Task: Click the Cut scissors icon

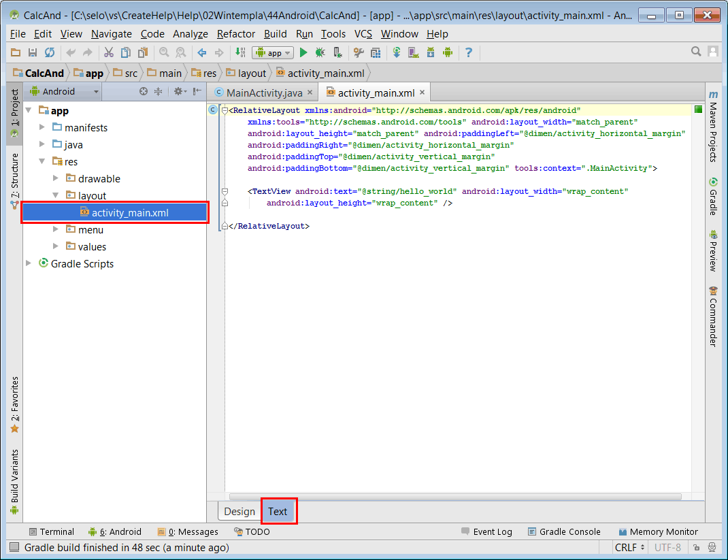Action: [x=109, y=52]
